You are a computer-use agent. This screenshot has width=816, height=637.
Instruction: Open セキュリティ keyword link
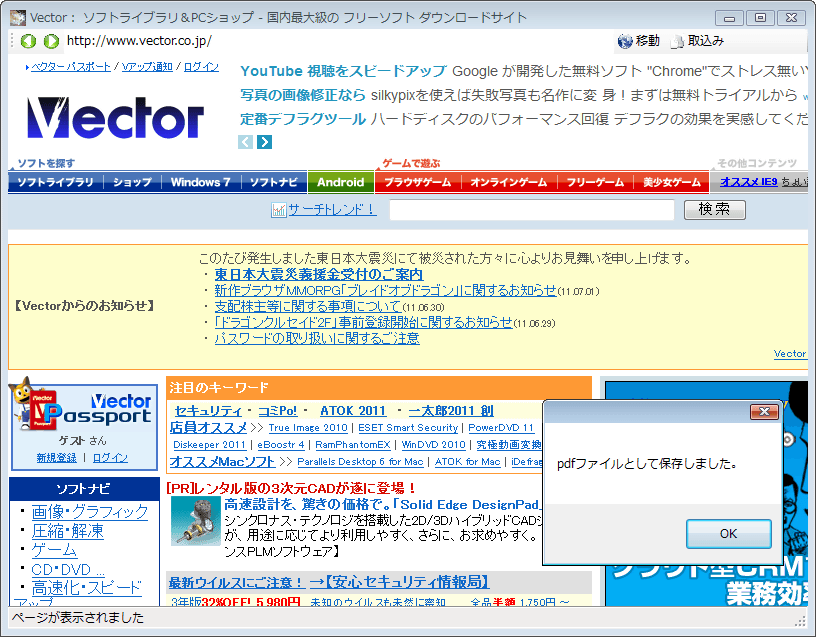pos(208,411)
